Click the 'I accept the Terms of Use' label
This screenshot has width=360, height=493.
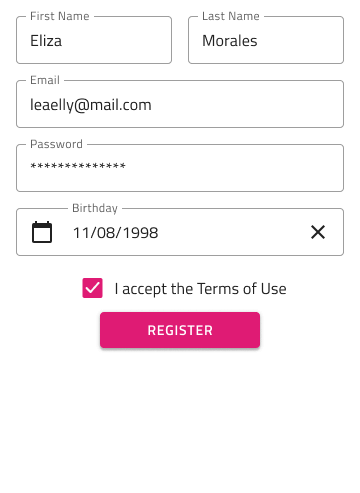tap(200, 289)
